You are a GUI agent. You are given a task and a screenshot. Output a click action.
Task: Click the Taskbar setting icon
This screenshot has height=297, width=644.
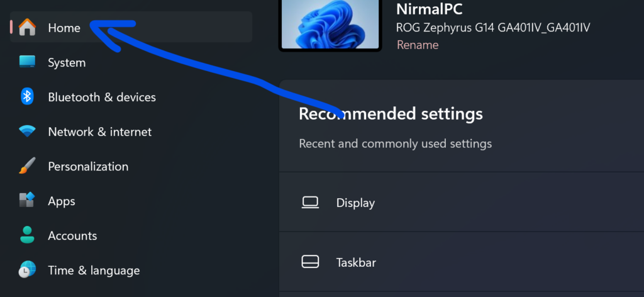(310, 262)
